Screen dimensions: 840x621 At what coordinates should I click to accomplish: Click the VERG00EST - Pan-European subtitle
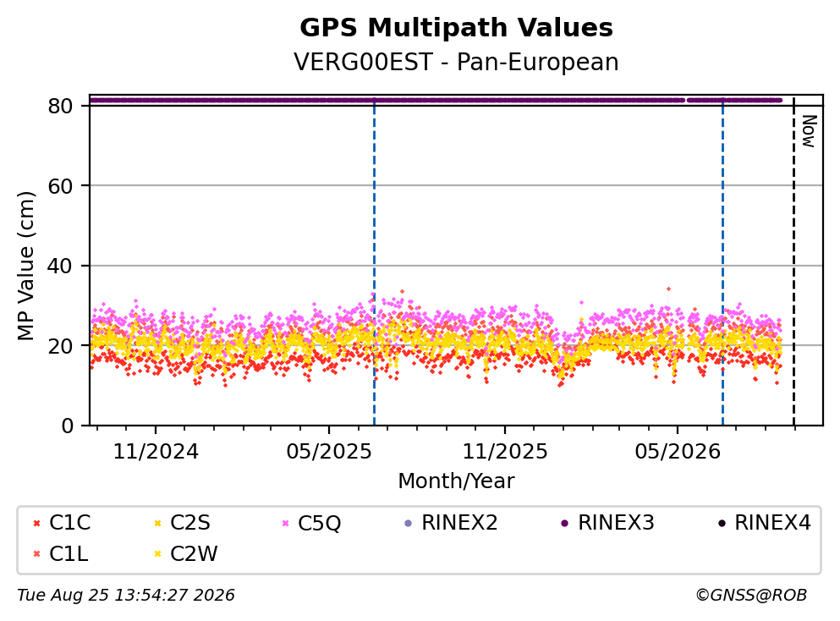457,62
